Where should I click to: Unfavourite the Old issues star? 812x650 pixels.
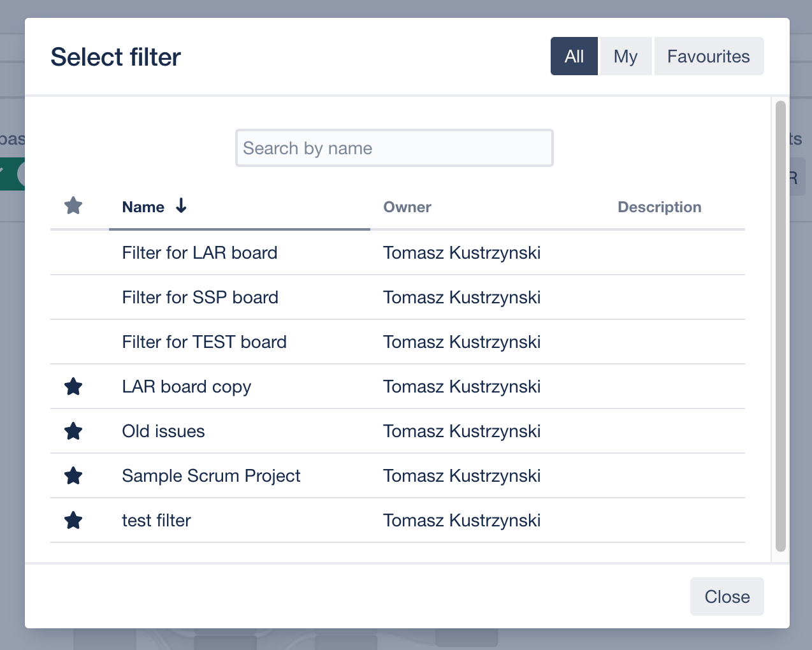(73, 431)
